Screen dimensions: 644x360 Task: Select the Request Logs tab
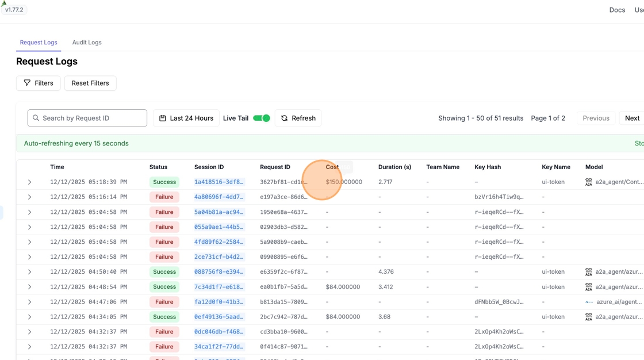(39, 43)
